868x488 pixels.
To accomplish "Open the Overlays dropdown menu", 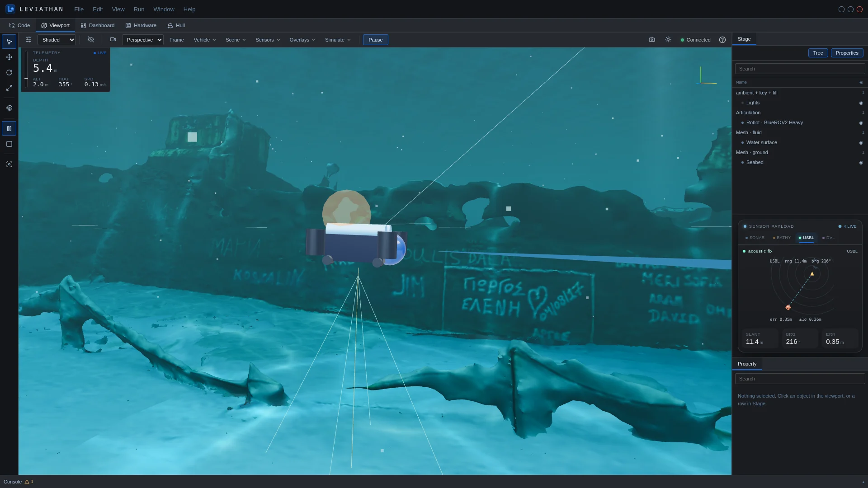I will (x=302, y=40).
